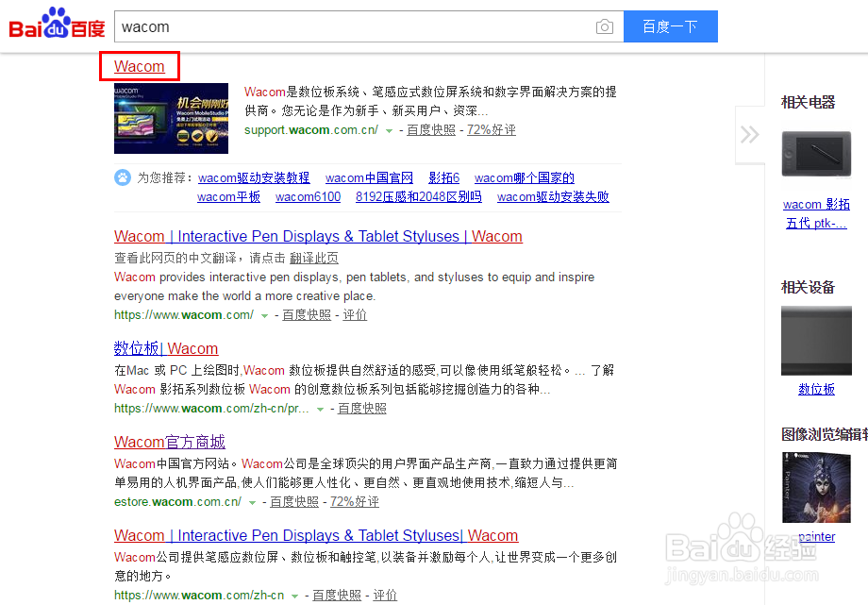
Task: Open suggestion wacom6100
Action: 308,196
